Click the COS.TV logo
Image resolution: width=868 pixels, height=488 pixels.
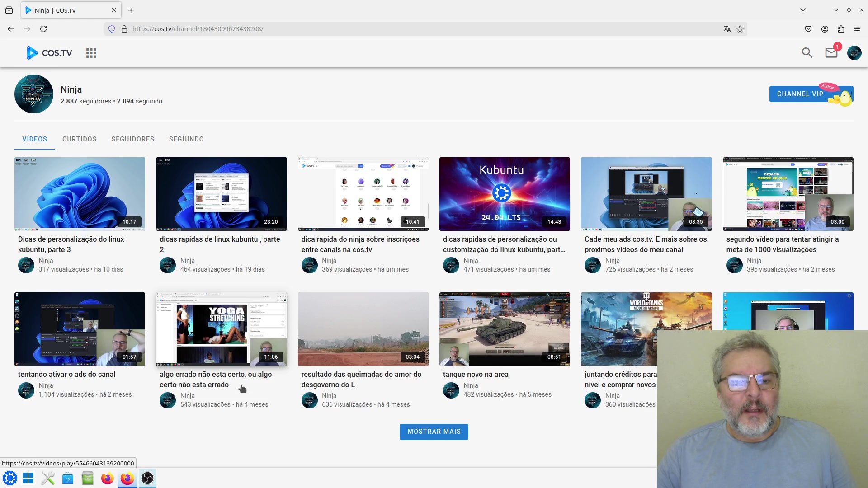(49, 53)
